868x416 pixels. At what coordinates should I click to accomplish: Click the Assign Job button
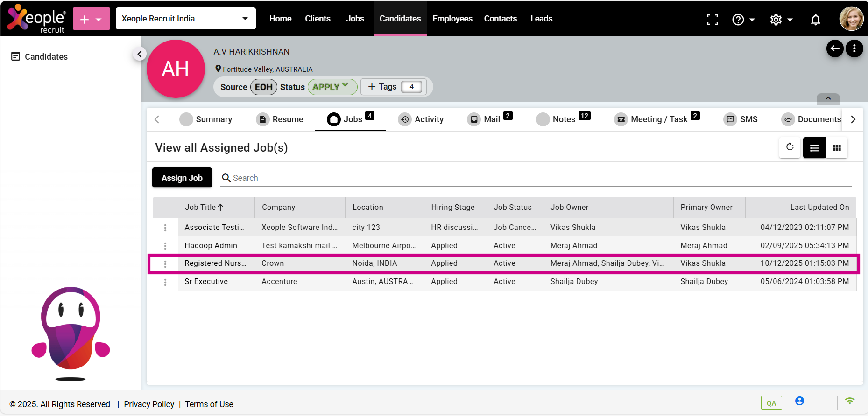tap(182, 178)
